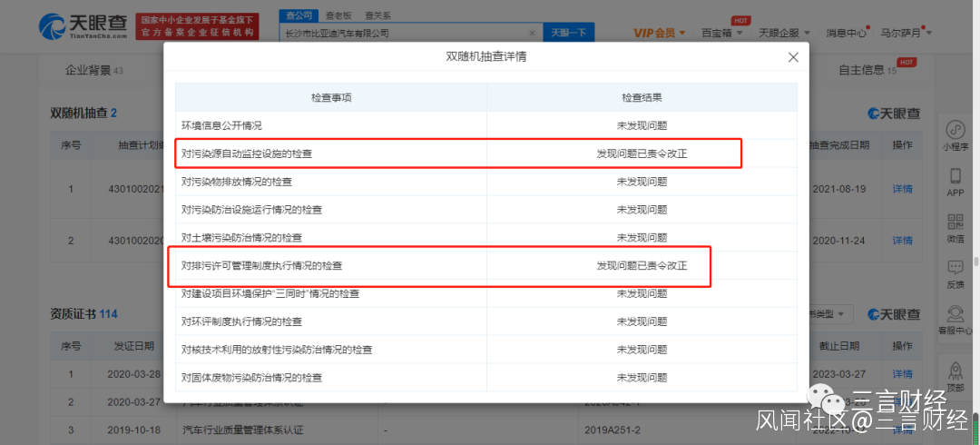The height and width of the screenshot is (445, 980).
Task: Select the 查公司 search tab
Action: pyautogui.click(x=299, y=15)
